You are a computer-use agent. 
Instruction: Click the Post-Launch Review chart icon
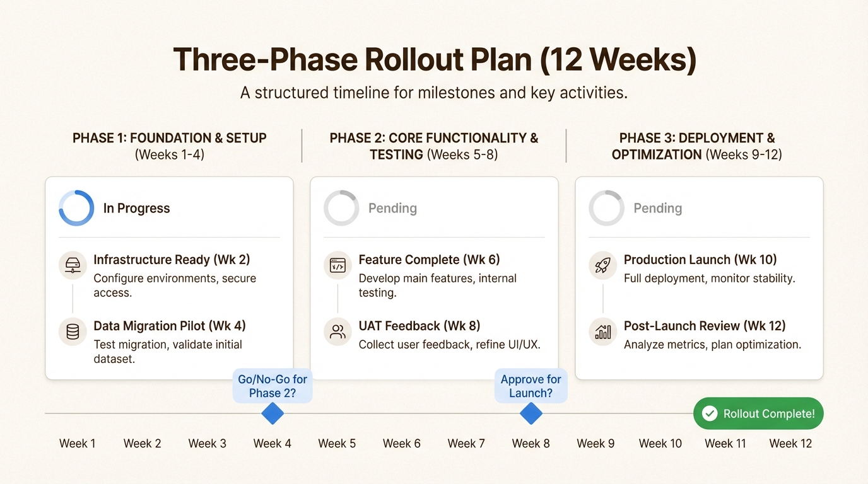602,332
